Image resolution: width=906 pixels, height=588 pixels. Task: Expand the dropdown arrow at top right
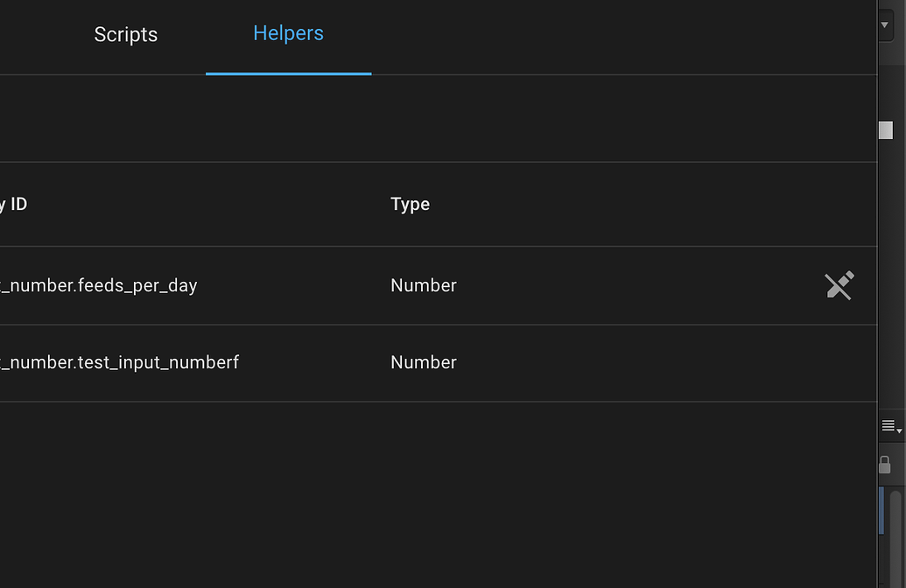point(885,24)
